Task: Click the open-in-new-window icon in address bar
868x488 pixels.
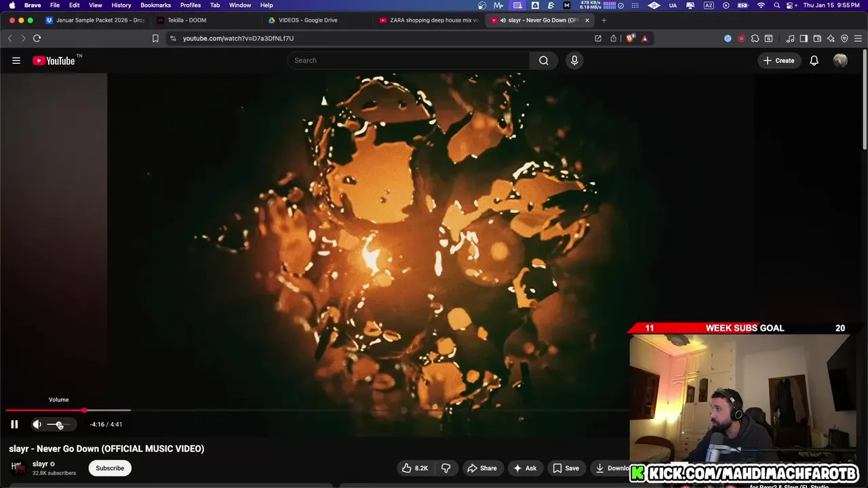Action: [598, 39]
